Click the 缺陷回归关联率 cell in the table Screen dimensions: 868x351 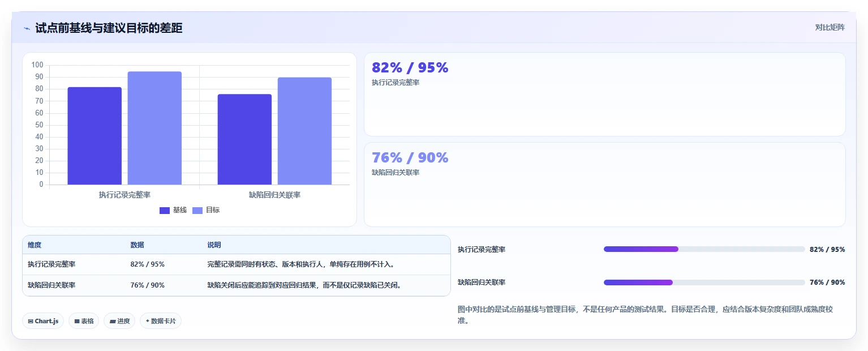click(x=51, y=285)
